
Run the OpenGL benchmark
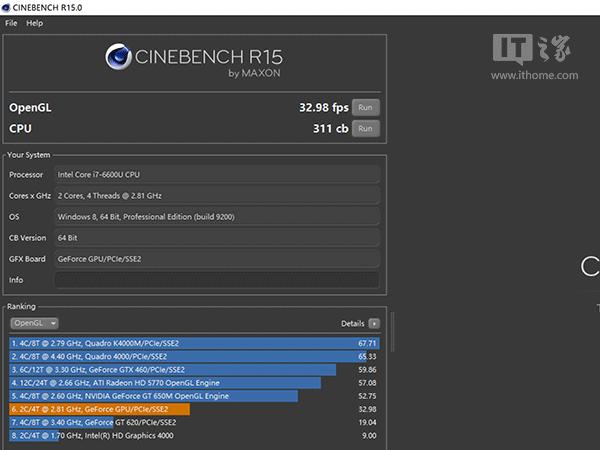coord(366,108)
